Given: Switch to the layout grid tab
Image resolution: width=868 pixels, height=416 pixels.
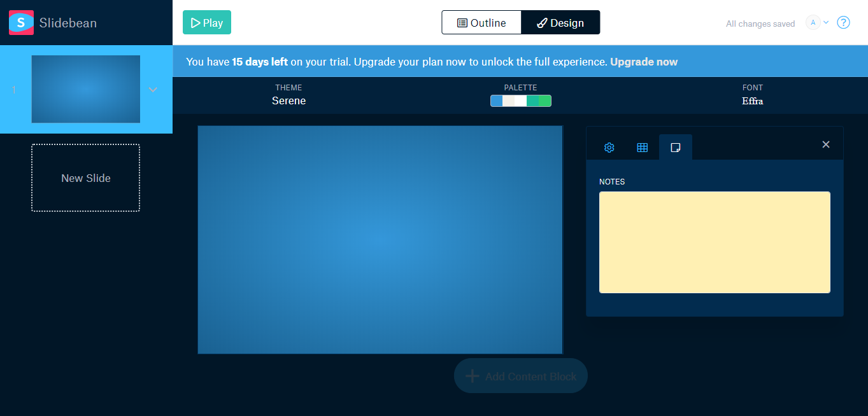Looking at the screenshot, I should (x=643, y=148).
